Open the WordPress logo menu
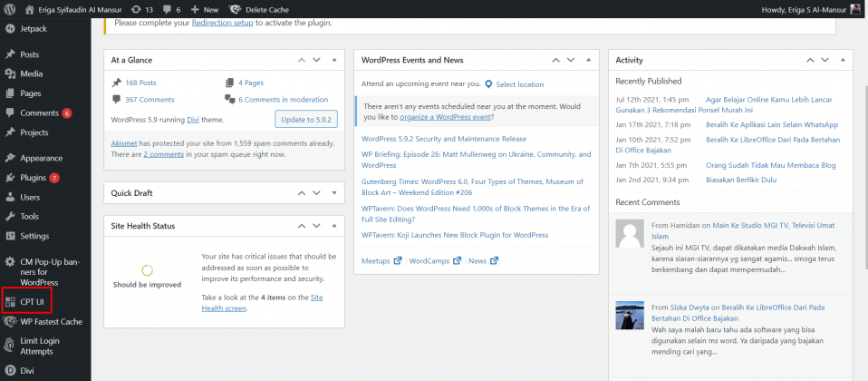This screenshot has width=868, height=381. (x=9, y=9)
